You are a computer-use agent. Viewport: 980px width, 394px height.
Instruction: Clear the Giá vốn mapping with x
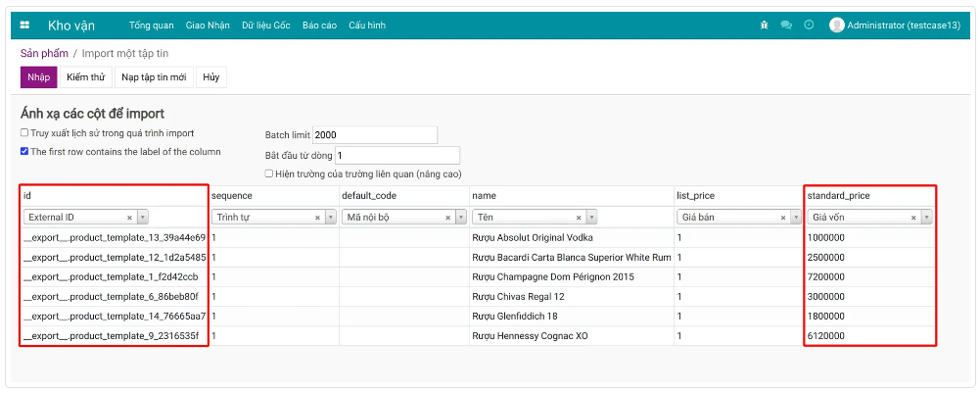click(913, 218)
